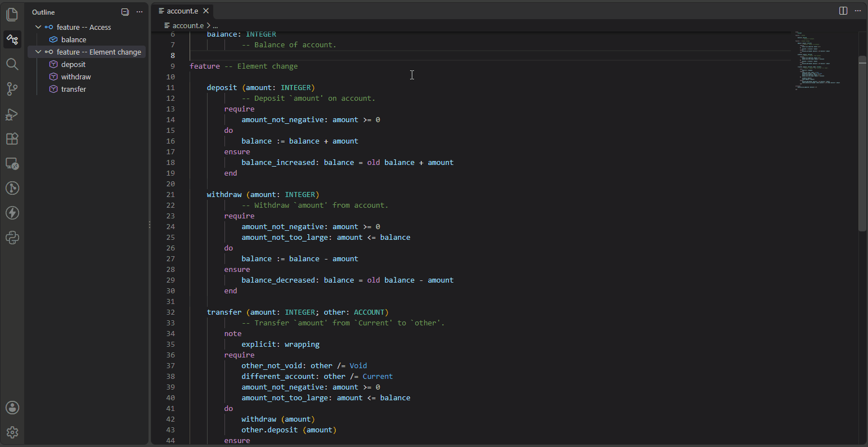Open the Manage gear icon

pos(12,432)
